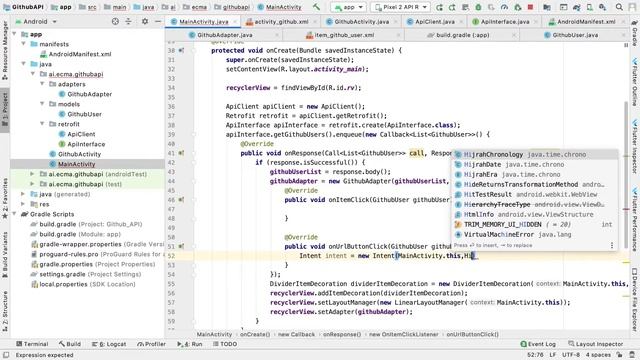The width and height of the screenshot is (640, 360).
Task: Open the AVD Manager phone icon
Action: [x=589, y=7]
